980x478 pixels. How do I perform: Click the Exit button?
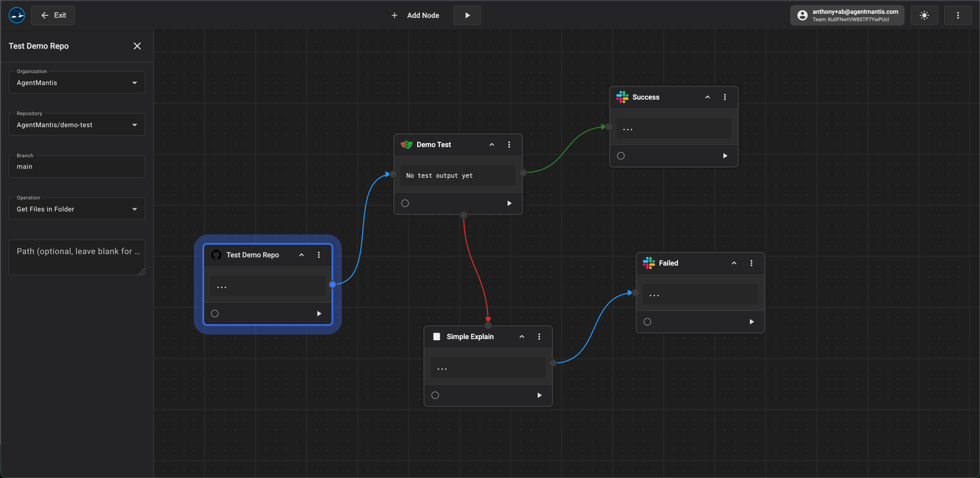pos(53,15)
